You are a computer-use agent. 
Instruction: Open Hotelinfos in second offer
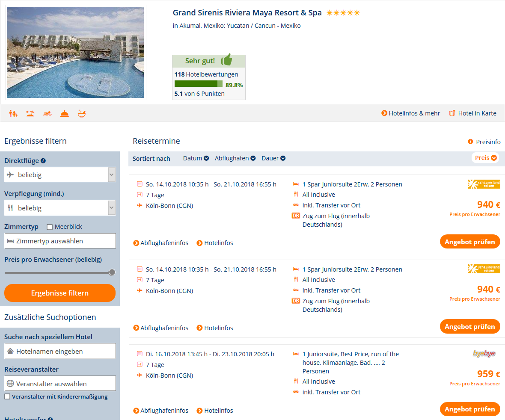(x=215, y=328)
